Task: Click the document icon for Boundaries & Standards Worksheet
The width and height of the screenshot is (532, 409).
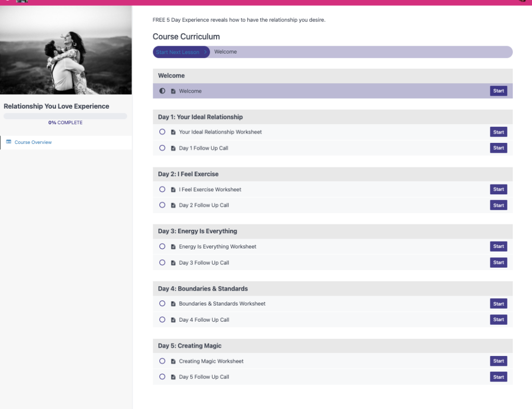Action: click(x=173, y=304)
